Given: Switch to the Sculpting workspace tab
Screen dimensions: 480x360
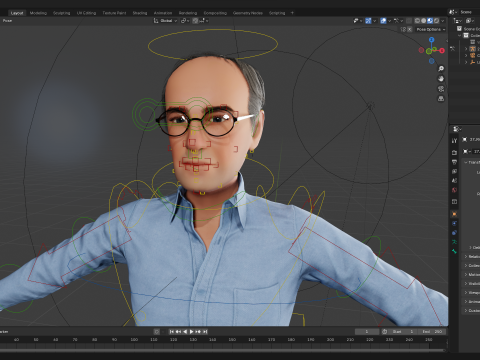Looking at the screenshot, I should point(62,13).
